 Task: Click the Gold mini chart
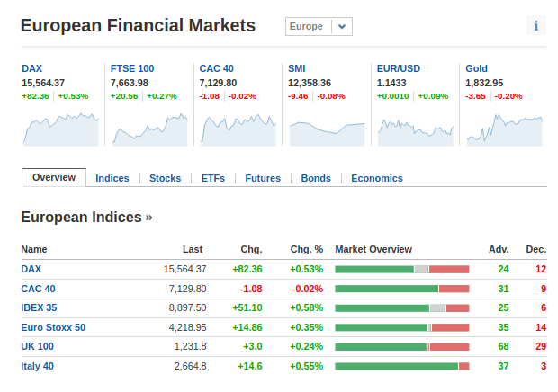(x=505, y=129)
